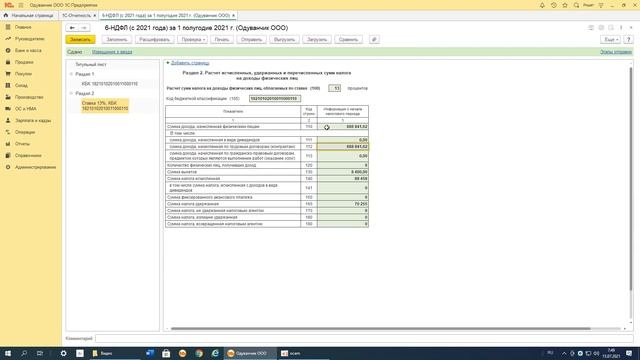Click the horizontal scrollbar of report form

(x=380, y=329)
